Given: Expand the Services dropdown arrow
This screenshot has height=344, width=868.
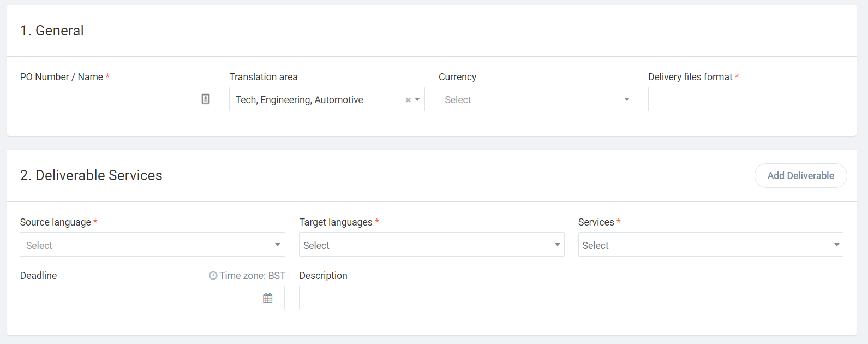Looking at the screenshot, I should tap(836, 245).
